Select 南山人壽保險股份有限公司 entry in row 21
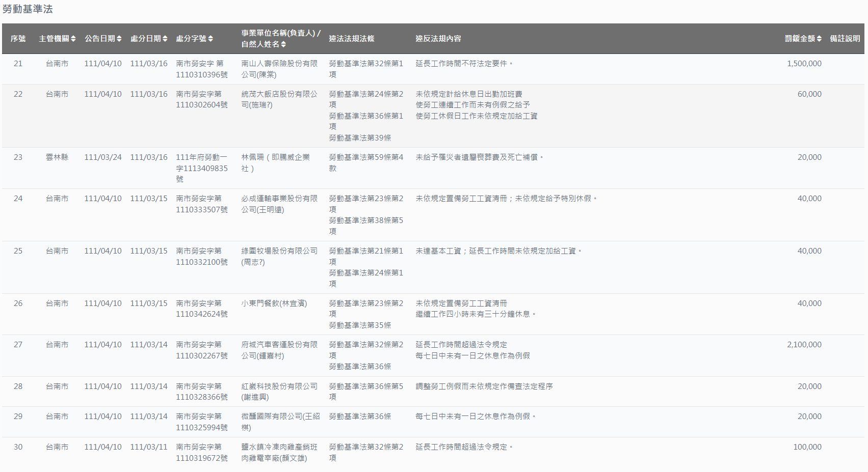 point(279,69)
